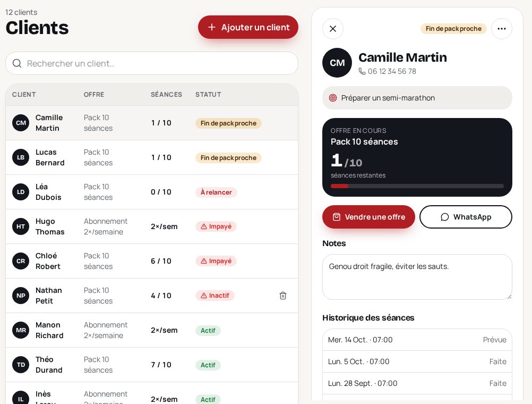This screenshot has height=404, width=532.
Task: Click the 12 clients count label
Action: [21, 12]
